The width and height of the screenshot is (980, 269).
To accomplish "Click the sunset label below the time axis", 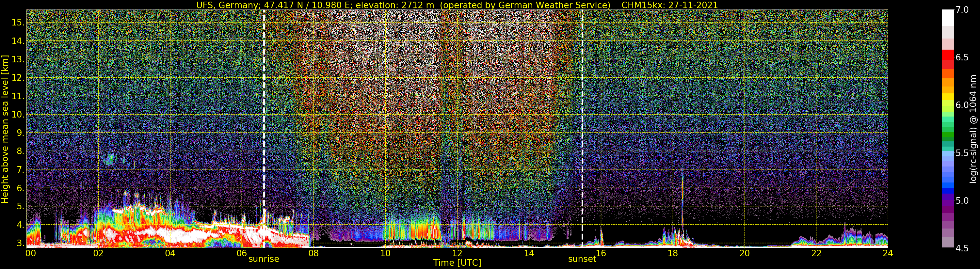I will (x=582, y=259).
